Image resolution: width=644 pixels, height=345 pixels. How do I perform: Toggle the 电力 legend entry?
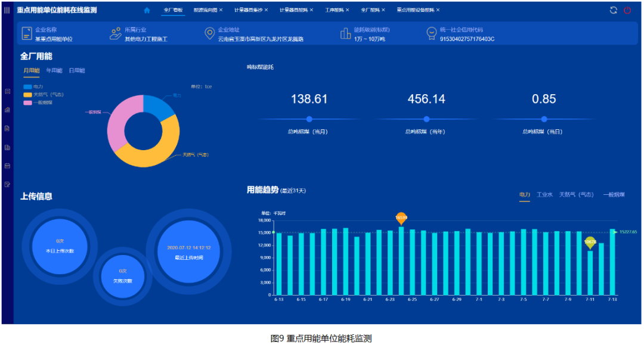(x=33, y=86)
